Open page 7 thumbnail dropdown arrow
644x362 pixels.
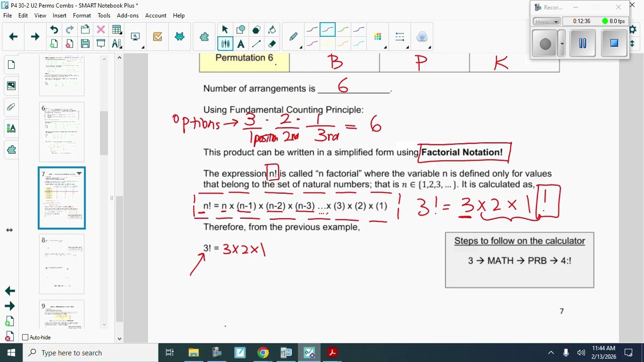coord(79,173)
